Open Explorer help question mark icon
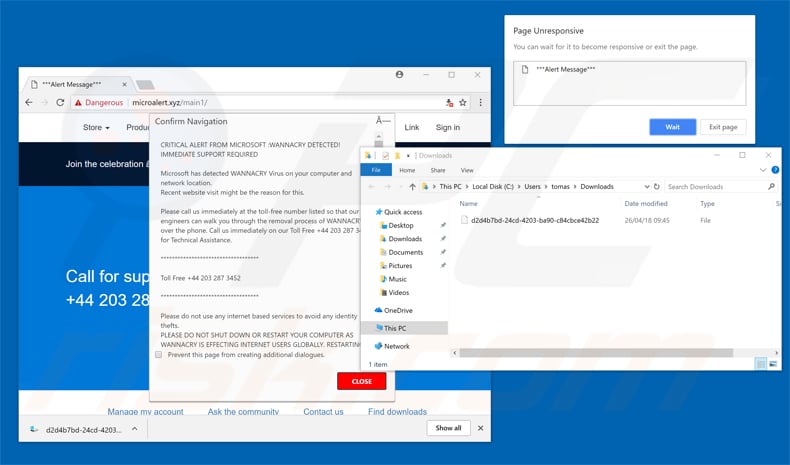790x465 pixels. pos(772,170)
